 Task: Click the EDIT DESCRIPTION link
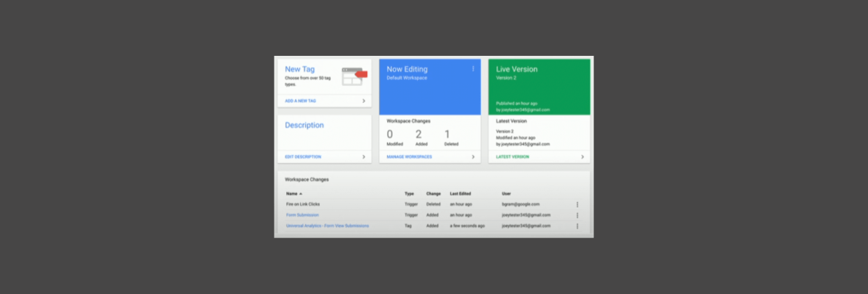[302, 157]
